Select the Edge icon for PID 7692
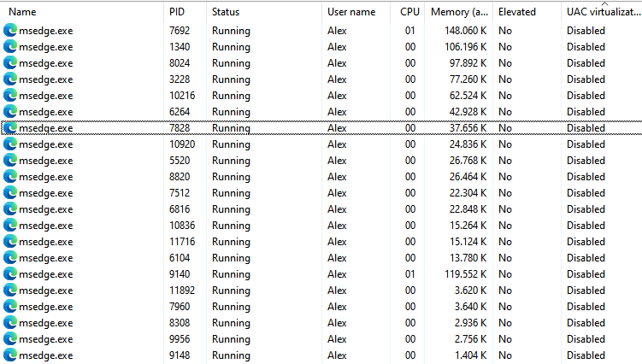This screenshot has height=364, width=642. click(10, 30)
